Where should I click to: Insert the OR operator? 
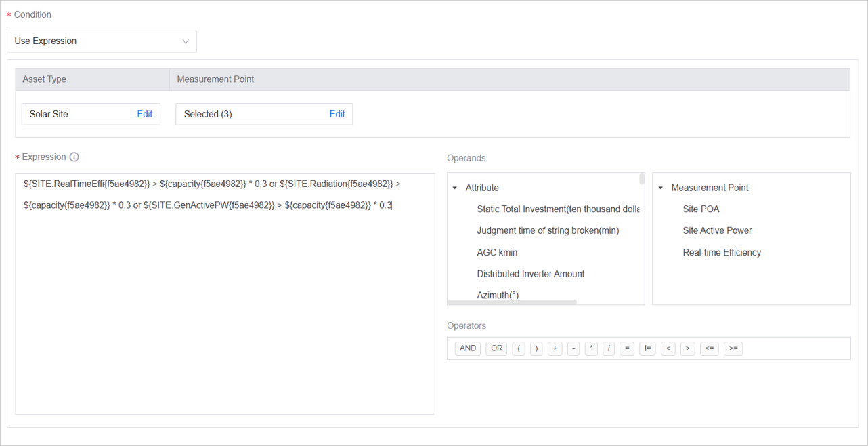coord(497,348)
